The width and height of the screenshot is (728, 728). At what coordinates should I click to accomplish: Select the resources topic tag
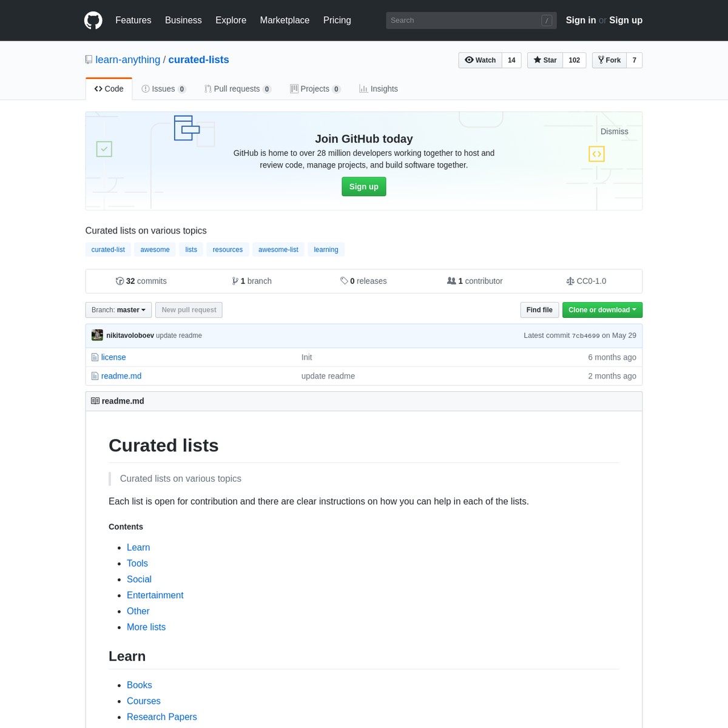point(227,249)
